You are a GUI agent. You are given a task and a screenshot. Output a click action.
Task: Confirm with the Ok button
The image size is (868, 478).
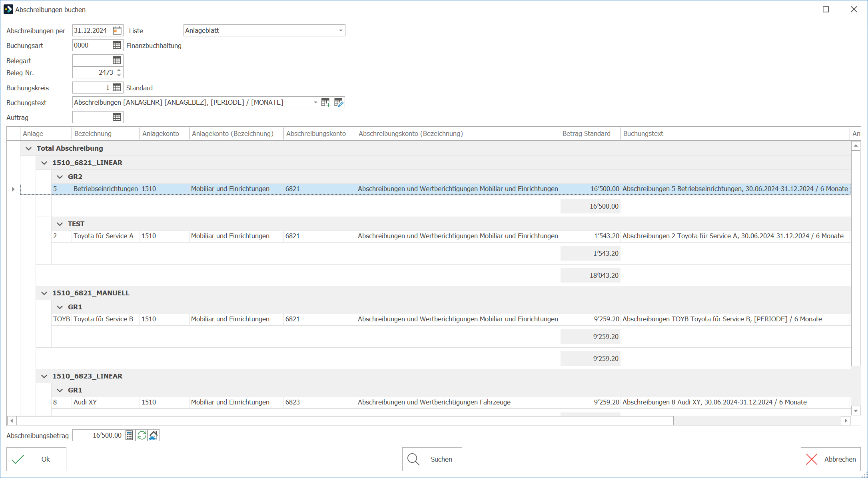coord(36,459)
